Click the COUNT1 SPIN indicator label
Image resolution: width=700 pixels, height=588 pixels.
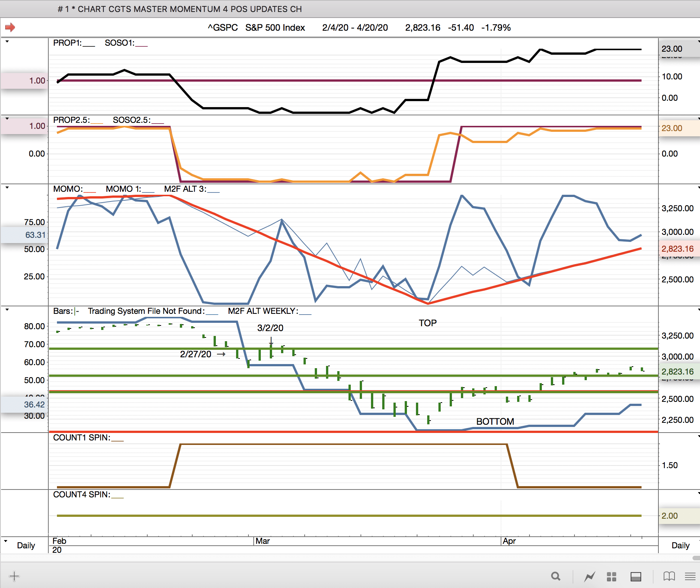click(x=82, y=438)
